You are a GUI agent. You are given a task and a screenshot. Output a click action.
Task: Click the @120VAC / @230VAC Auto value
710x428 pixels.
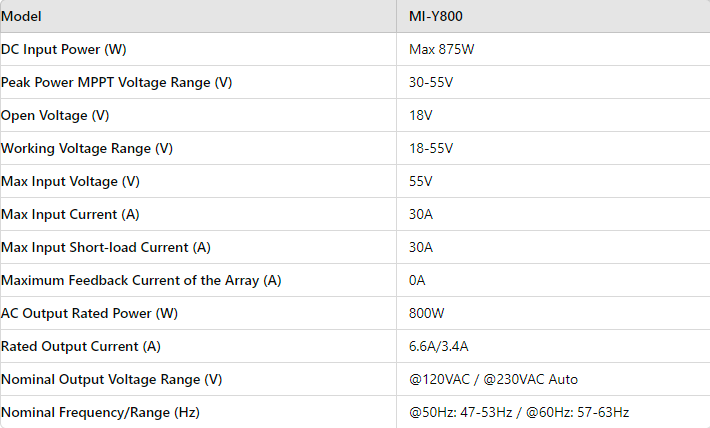click(x=493, y=380)
